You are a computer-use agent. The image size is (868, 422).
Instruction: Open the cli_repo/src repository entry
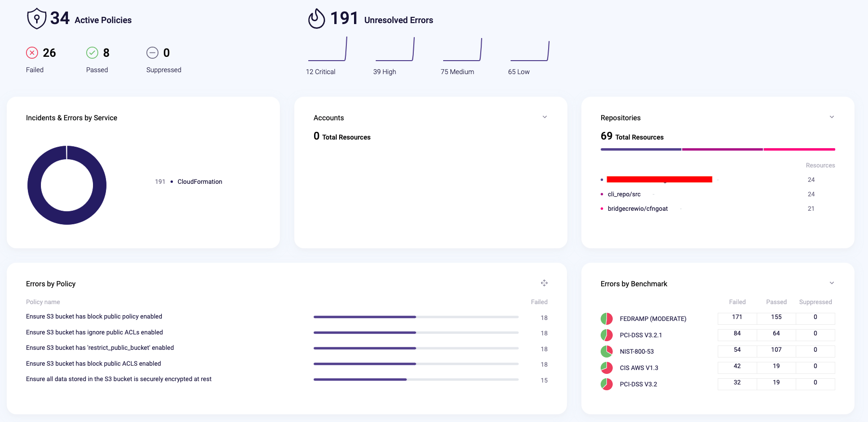(624, 194)
